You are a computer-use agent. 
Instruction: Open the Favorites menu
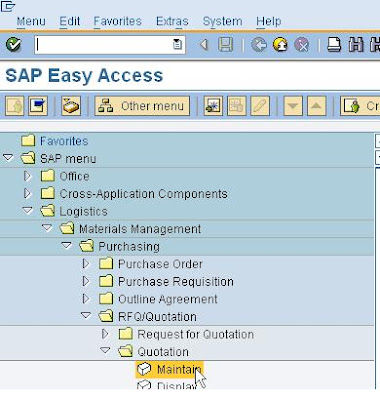coord(118,21)
